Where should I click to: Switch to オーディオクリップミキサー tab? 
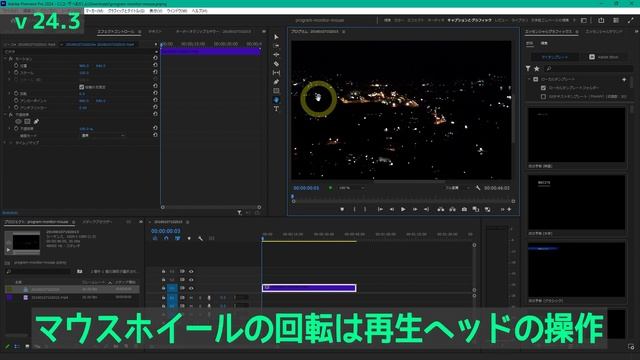click(213, 31)
